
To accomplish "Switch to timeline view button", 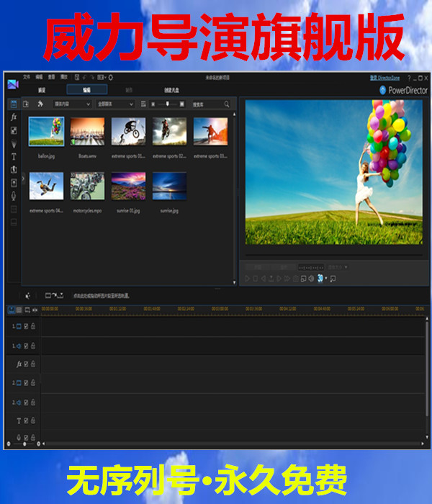I will [x=12, y=310].
